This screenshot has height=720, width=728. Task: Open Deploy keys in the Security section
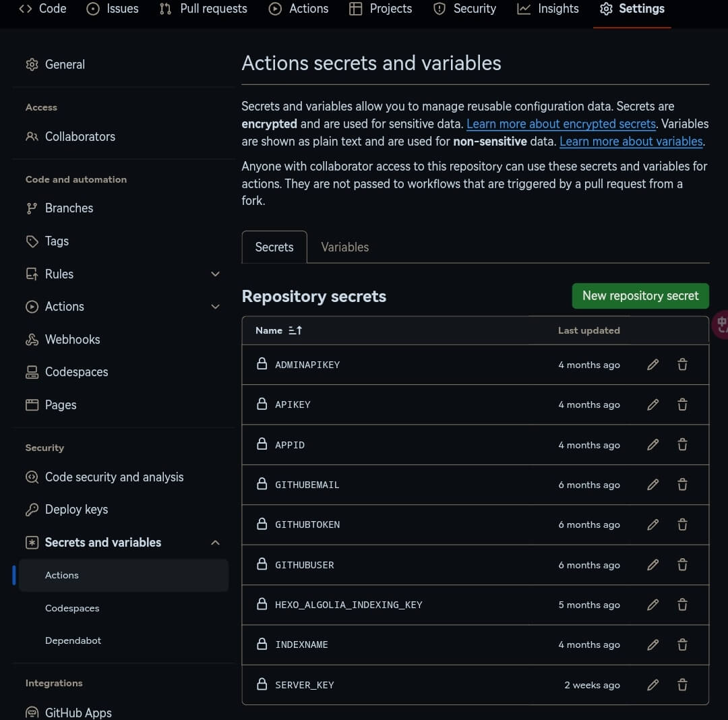[75, 509]
